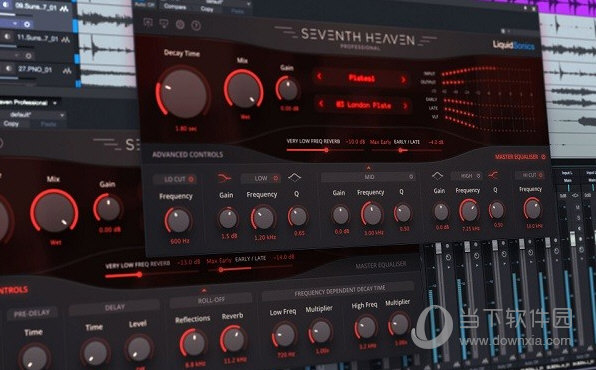Viewport: 596px width, 370px height.
Task: Select the high shelf filter shape icon
Action: [x=493, y=175]
